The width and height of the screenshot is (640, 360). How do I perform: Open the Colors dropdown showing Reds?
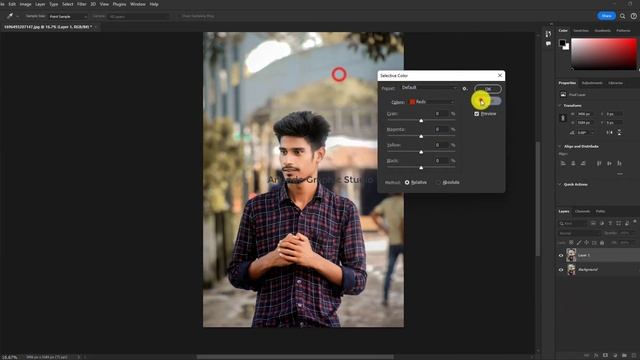click(432, 102)
